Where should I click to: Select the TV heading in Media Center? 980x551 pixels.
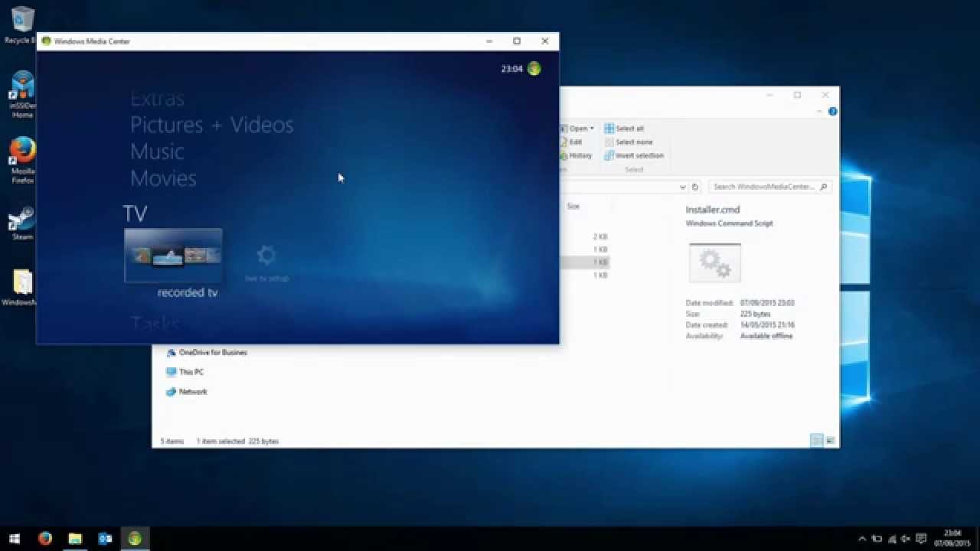tap(135, 214)
